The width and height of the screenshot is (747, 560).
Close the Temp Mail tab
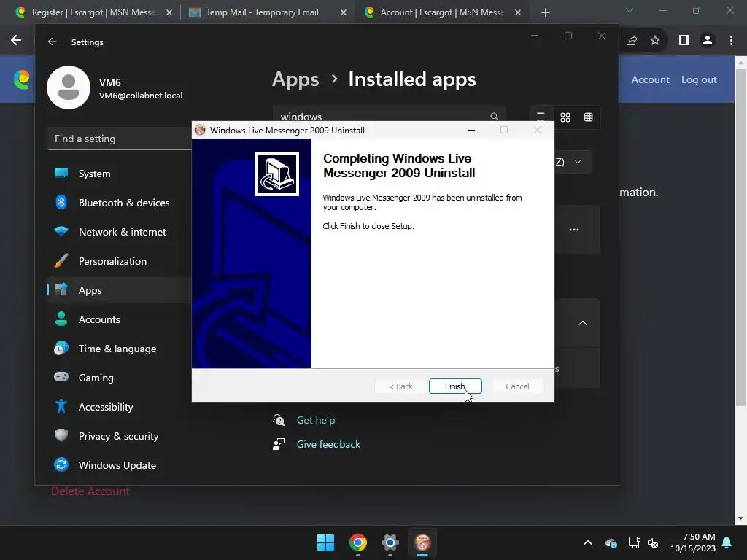coord(343,13)
